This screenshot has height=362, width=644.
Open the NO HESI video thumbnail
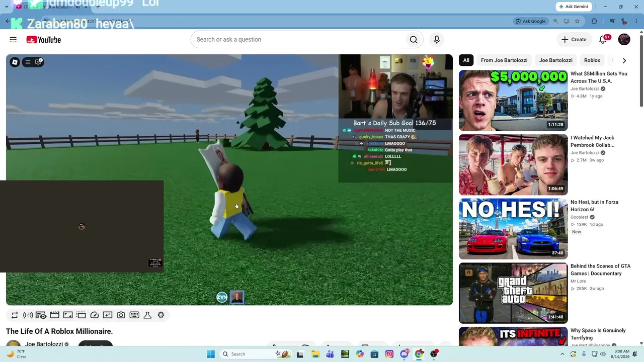click(513, 229)
